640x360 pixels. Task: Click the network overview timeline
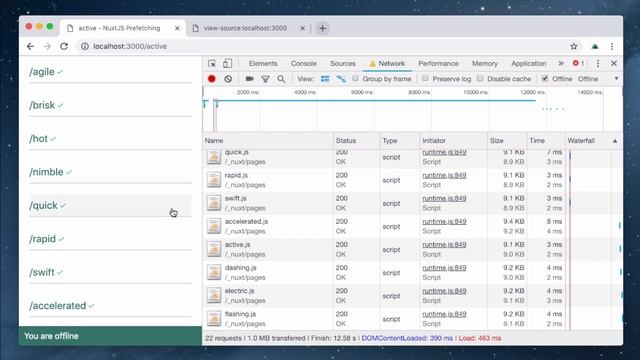click(x=412, y=110)
